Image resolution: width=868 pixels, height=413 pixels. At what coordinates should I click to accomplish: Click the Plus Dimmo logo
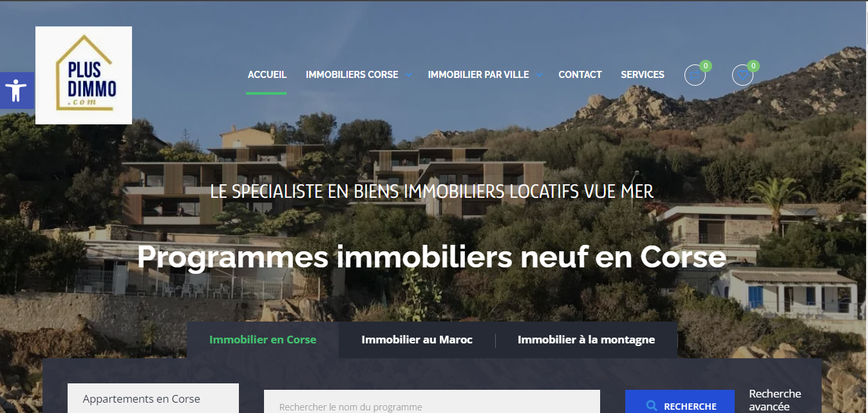coord(84,75)
